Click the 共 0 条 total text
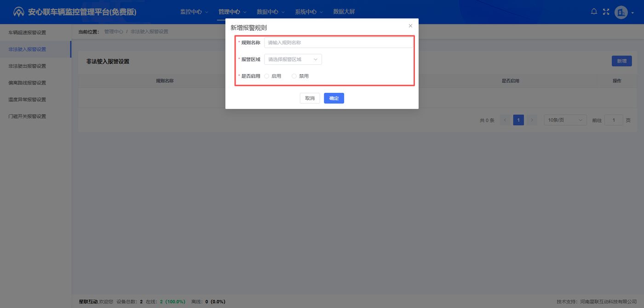 (x=487, y=120)
